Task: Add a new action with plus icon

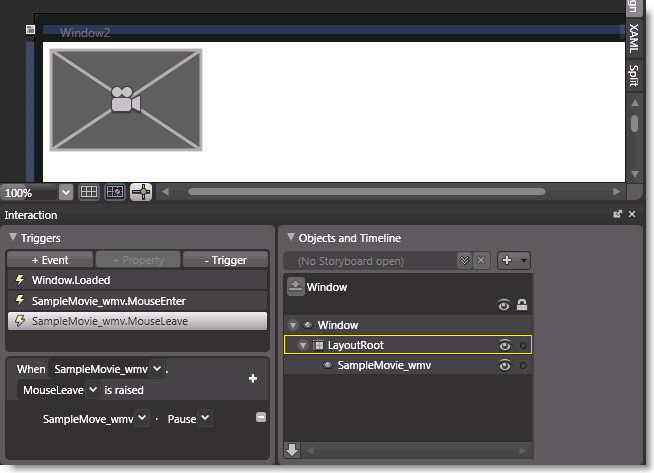Action: pyautogui.click(x=253, y=378)
